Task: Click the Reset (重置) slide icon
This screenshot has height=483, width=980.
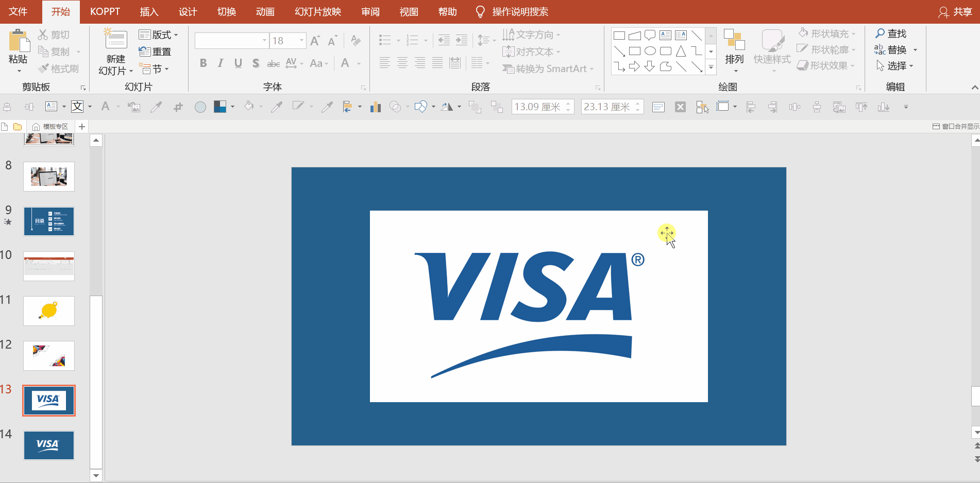Action: [144, 51]
